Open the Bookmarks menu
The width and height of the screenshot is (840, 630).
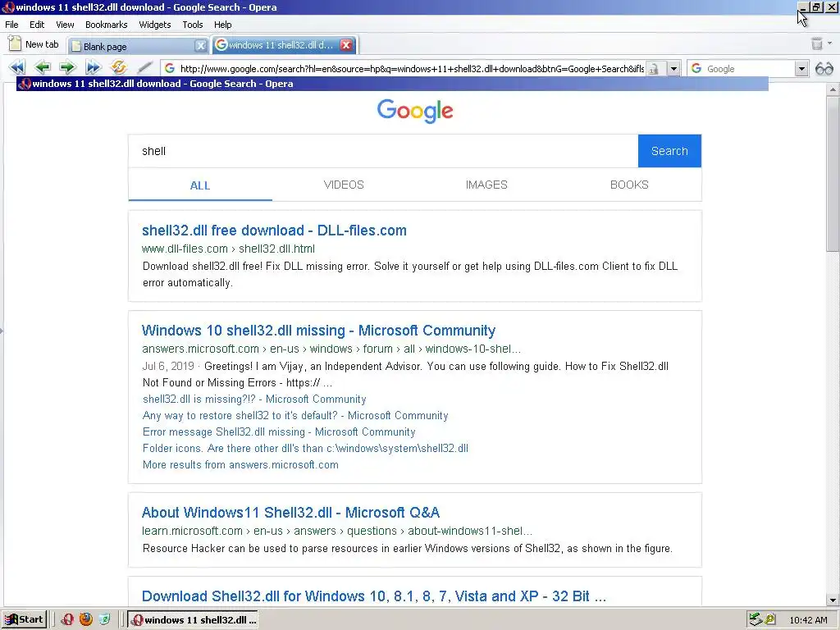(106, 25)
